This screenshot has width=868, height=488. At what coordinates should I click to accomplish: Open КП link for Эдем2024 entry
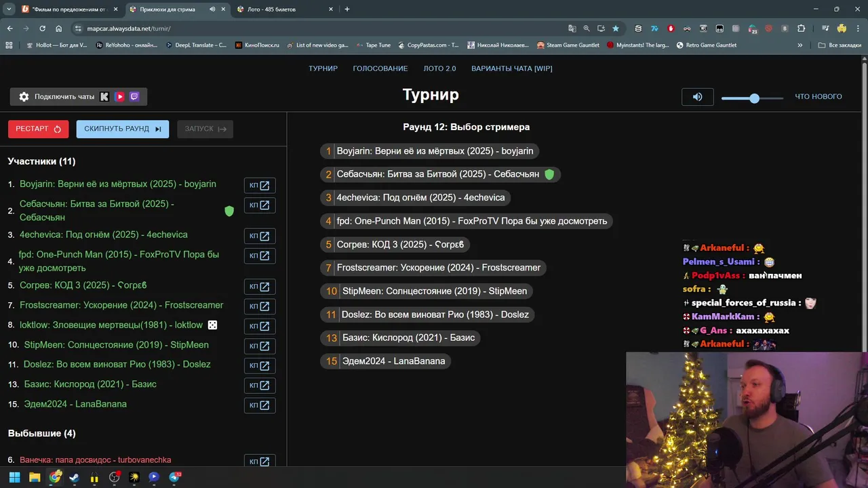260,405
